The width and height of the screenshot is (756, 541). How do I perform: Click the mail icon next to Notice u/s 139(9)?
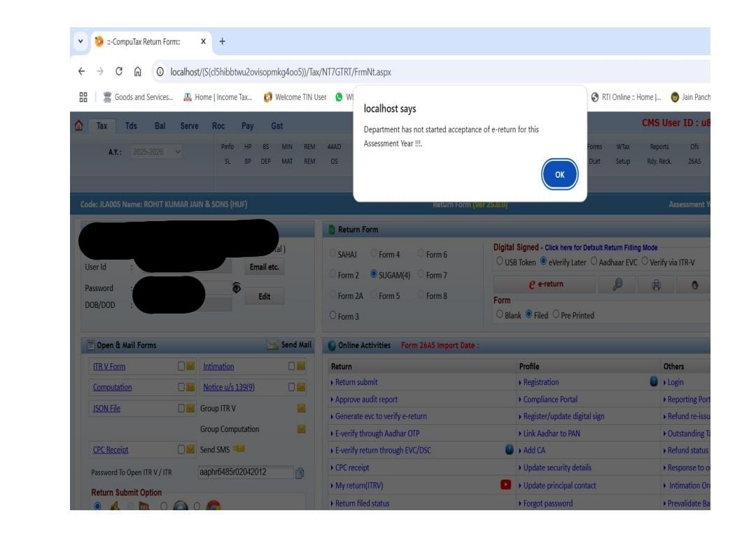click(301, 387)
